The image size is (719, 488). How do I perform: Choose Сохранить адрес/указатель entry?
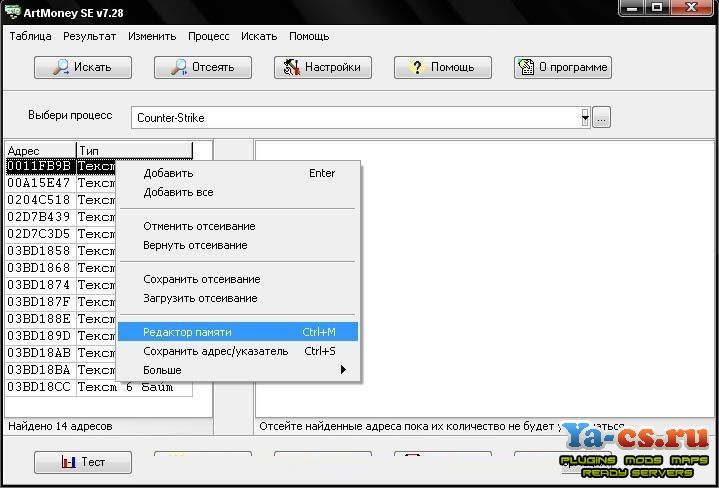[x=238, y=351]
